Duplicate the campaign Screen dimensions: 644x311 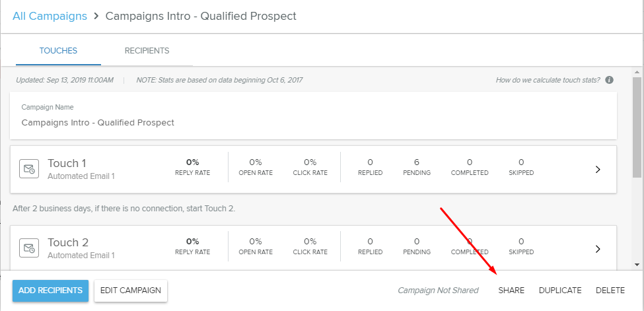tap(560, 291)
